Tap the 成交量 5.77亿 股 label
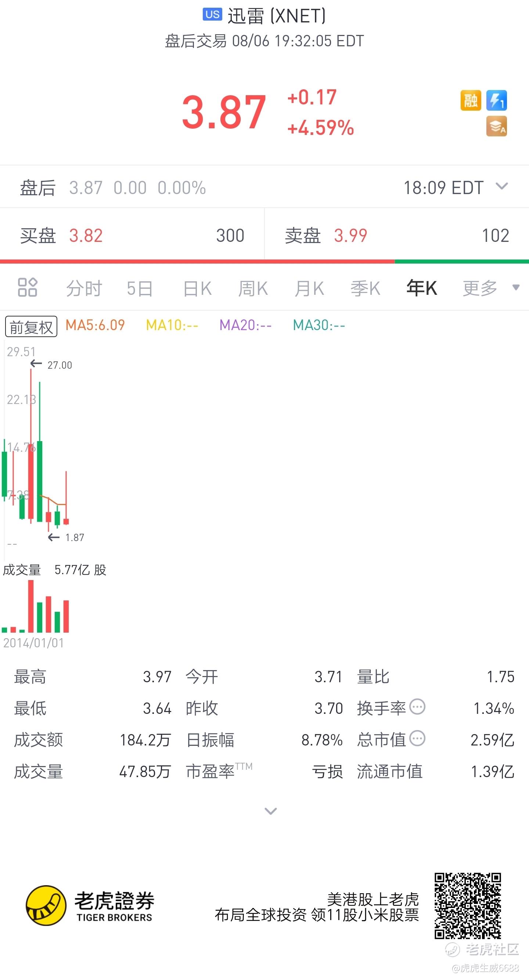The width and height of the screenshot is (529, 980). click(54, 569)
